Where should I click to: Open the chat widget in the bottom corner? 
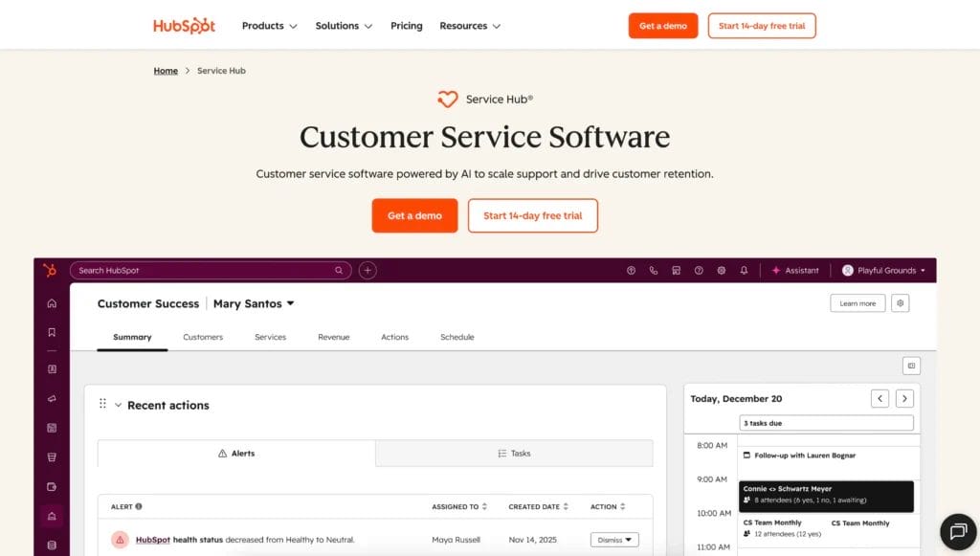(958, 532)
